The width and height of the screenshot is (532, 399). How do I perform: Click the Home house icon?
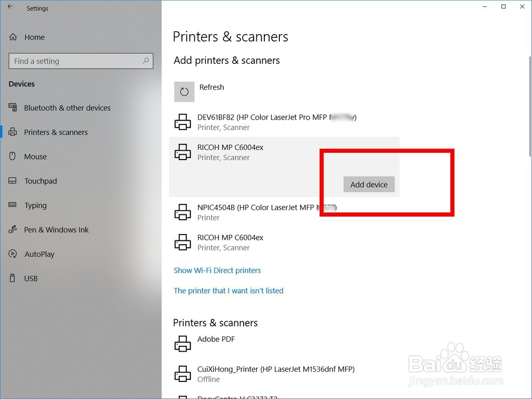pyautogui.click(x=13, y=37)
